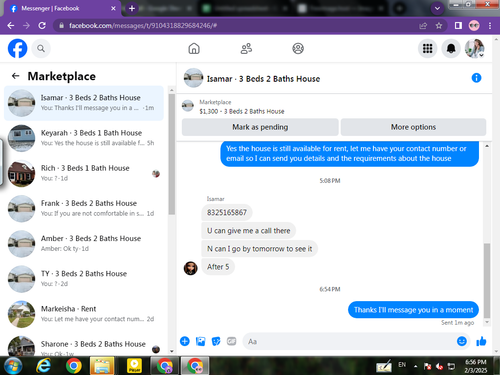Share this page icon in address bar
This screenshot has height=375, width=500.
[423, 26]
